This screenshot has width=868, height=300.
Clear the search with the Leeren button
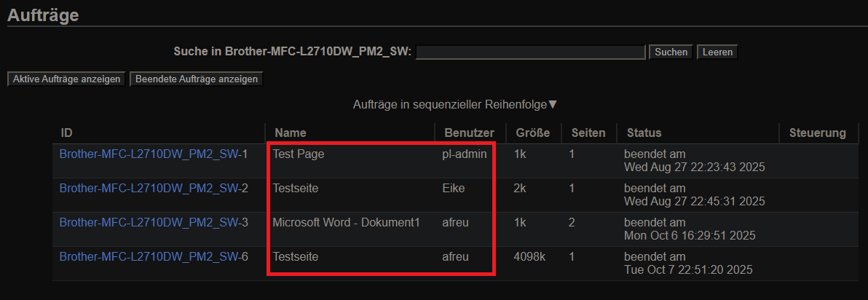pyautogui.click(x=717, y=52)
